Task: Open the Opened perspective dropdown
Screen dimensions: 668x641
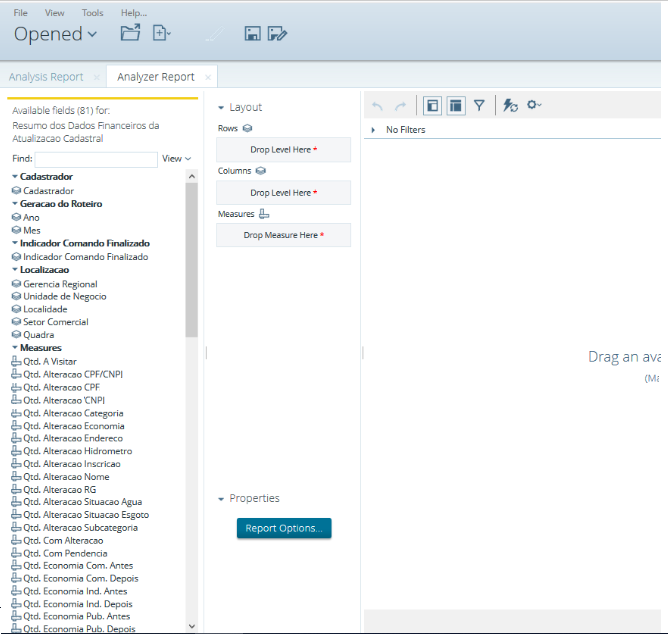Action: [56, 34]
